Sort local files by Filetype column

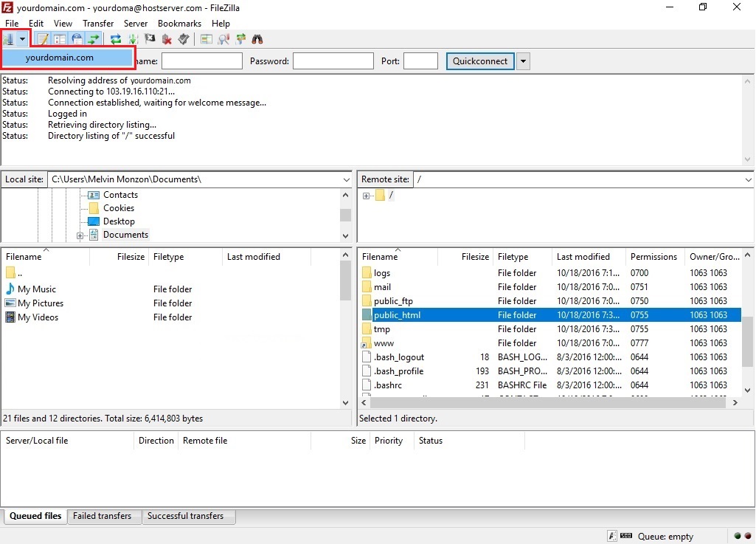[185, 257]
